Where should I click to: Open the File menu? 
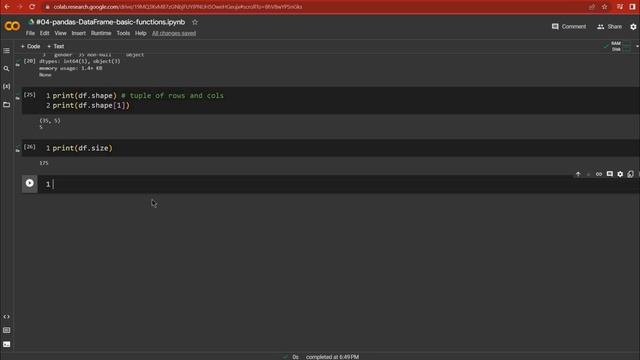[30, 33]
